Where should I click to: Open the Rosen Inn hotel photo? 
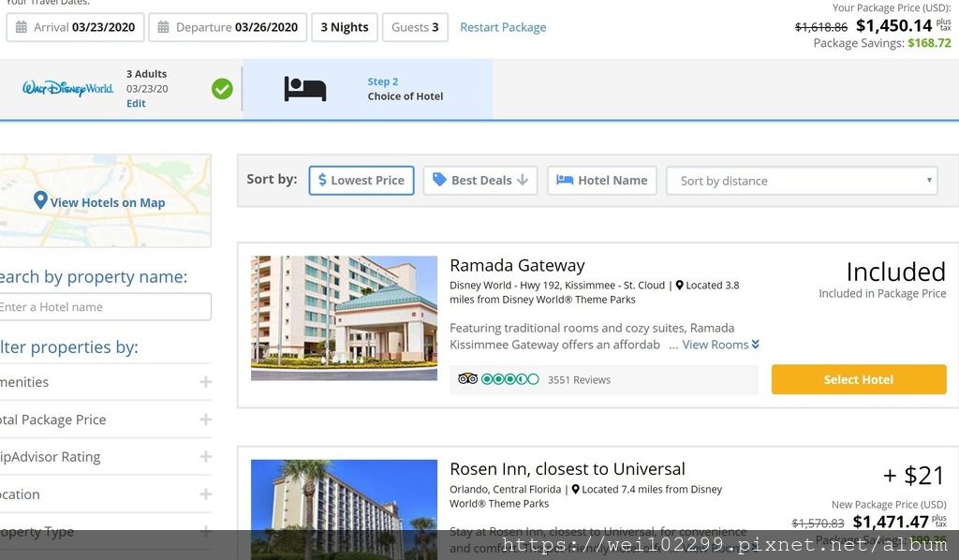344,509
